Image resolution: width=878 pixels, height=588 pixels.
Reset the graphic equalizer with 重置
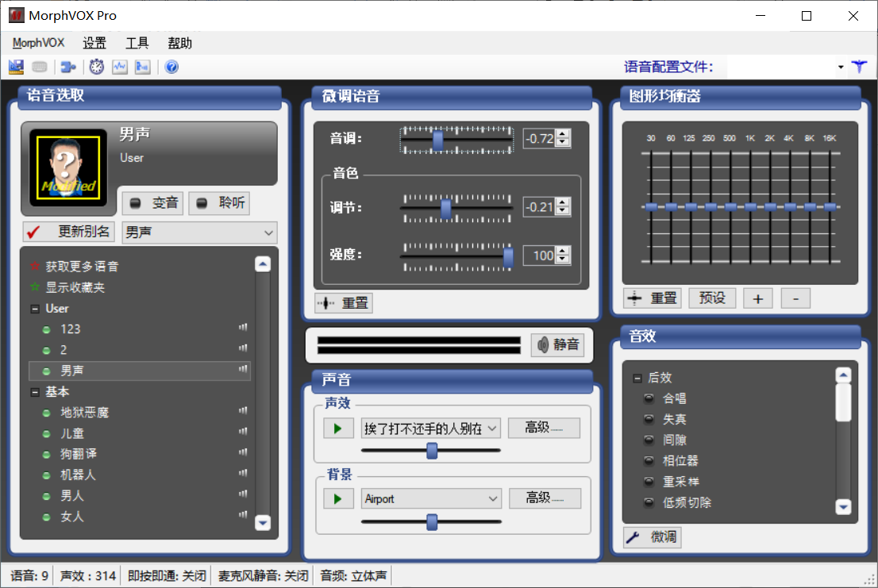pos(653,298)
